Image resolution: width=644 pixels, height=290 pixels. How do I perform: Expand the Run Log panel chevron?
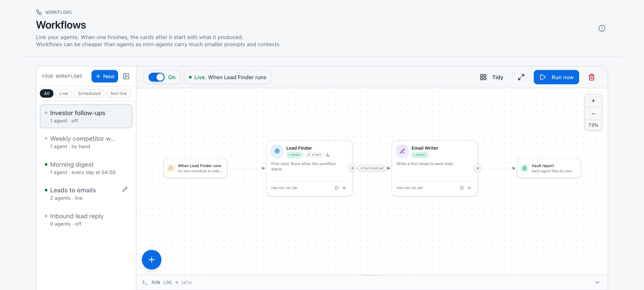[597, 282]
